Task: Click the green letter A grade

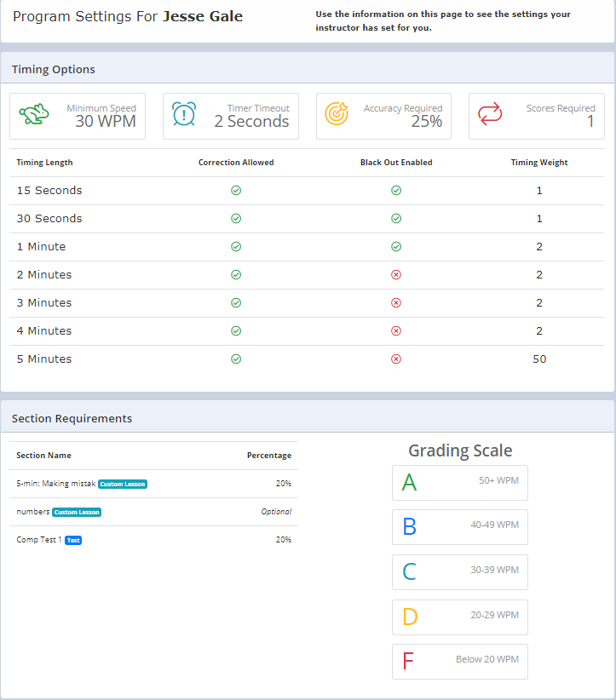Action: [x=409, y=483]
